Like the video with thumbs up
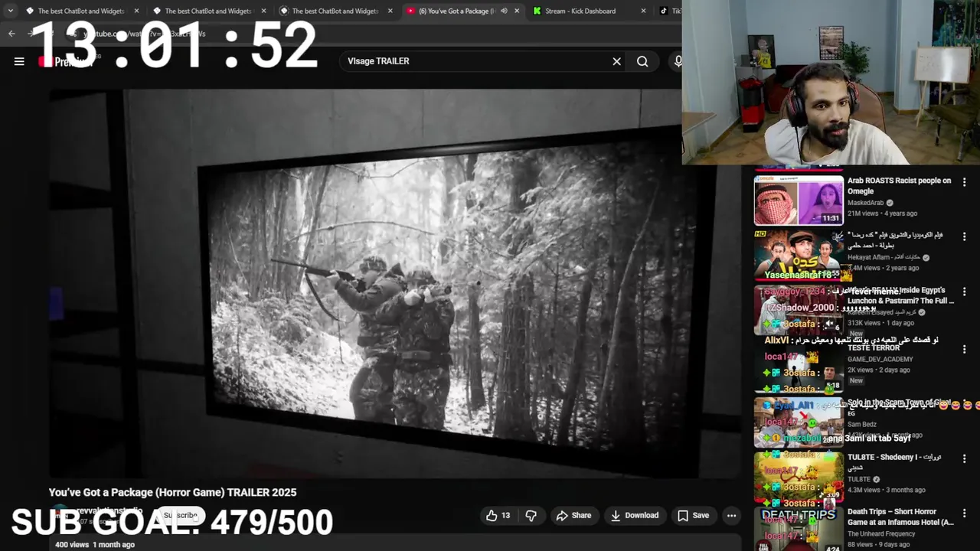980x551 pixels. pyautogui.click(x=498, y=516)
